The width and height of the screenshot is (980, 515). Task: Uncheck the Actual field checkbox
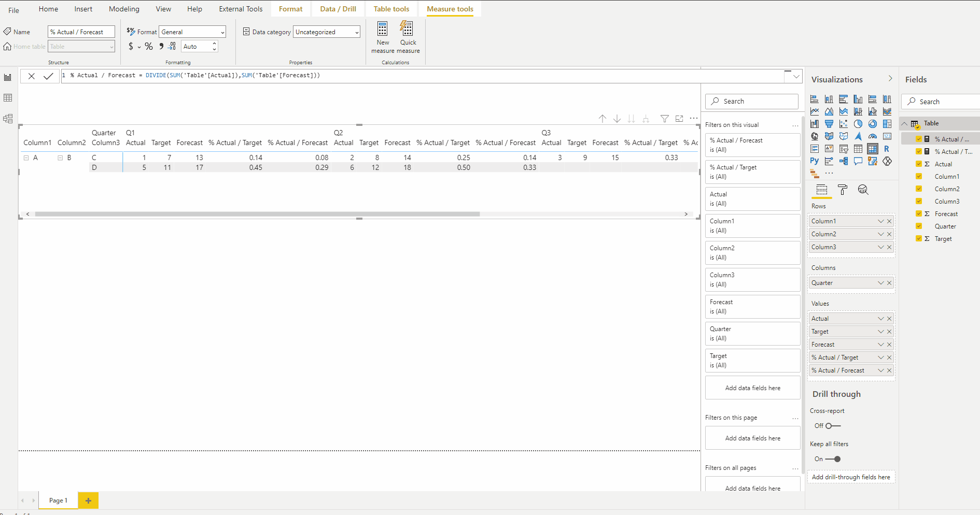[919, 164]
